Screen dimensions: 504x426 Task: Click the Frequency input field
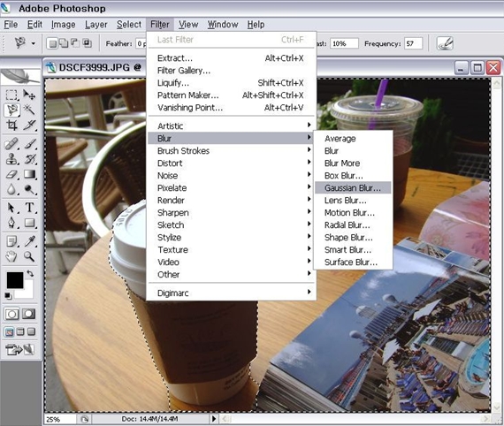pos(413,43)
